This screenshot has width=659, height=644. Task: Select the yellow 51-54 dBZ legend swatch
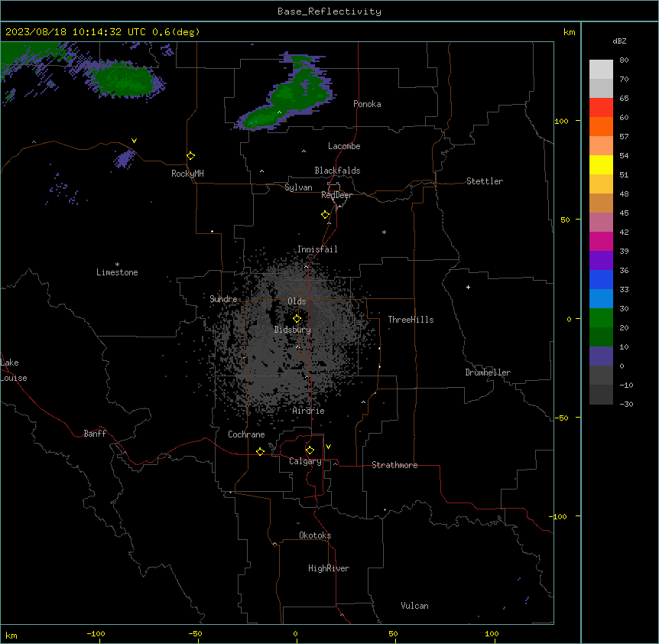[601, 164]
